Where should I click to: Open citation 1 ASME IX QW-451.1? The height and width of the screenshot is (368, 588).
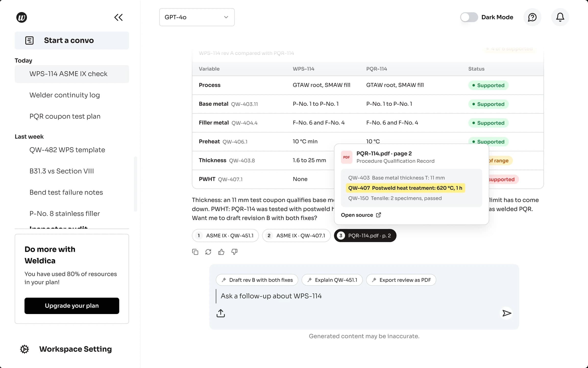pyautogui.click(x=225, y=236)
